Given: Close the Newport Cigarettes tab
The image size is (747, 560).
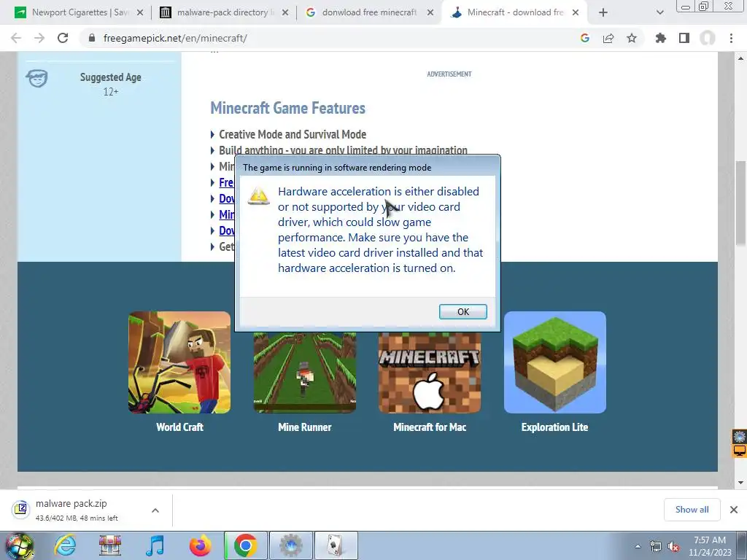Looking at the screenshot, I should click(x=140, y=13).
